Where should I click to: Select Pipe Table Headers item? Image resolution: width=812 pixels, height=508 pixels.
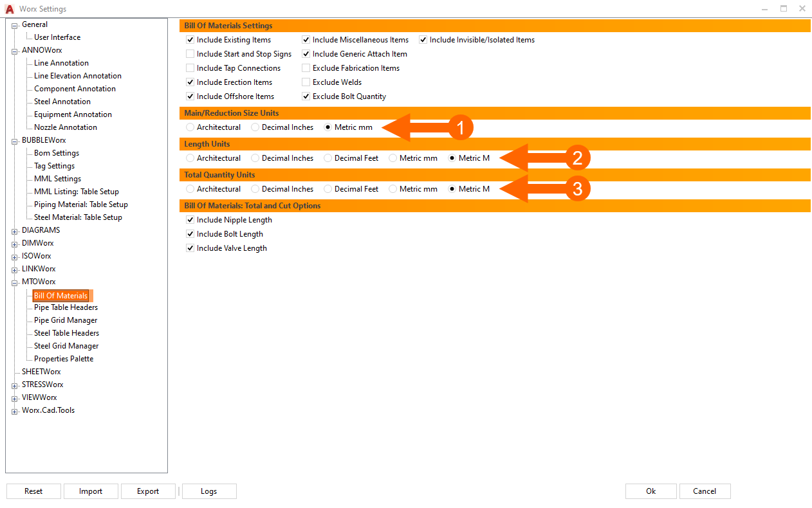(x=66, y=307)
